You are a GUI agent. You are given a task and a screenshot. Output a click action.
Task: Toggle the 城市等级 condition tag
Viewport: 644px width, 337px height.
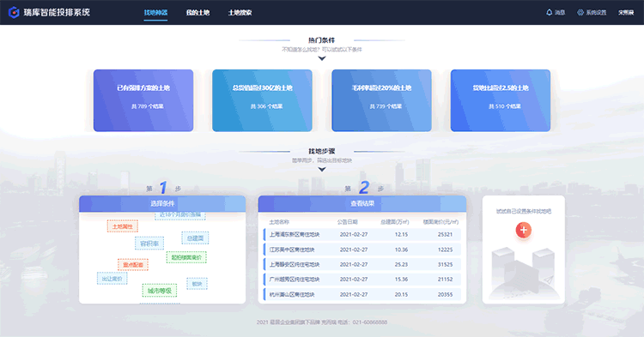tap(160, 291)
